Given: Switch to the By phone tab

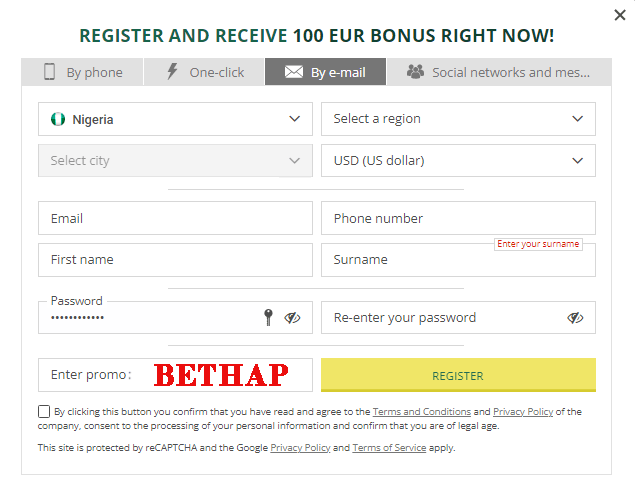Looking at the screenshot, I should coord(82,72).
